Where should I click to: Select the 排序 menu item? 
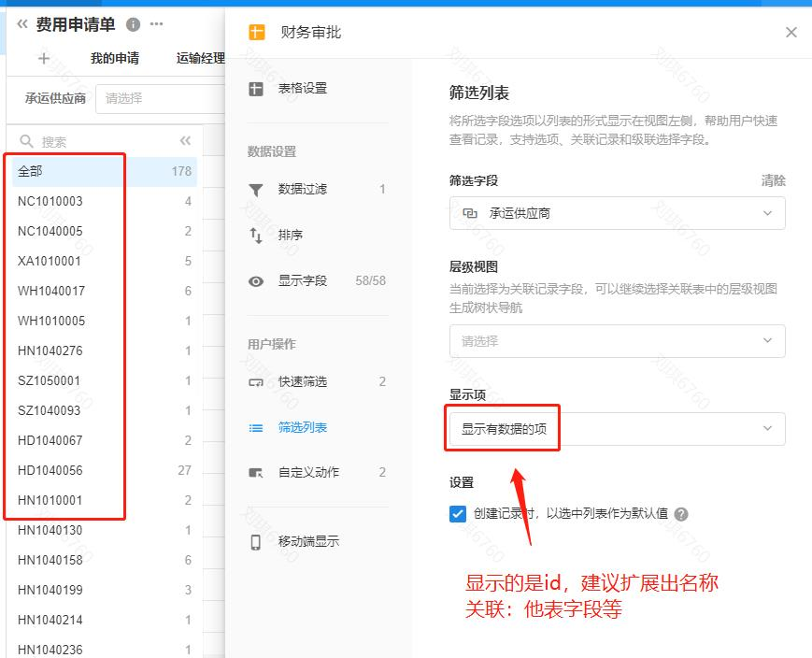(290, 236)
